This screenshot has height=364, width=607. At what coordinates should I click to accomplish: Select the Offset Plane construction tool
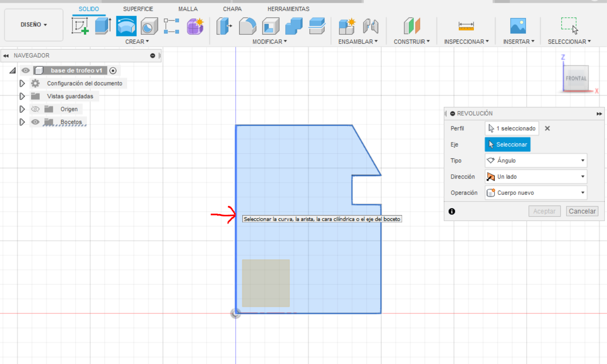click(x=412, y=26)
